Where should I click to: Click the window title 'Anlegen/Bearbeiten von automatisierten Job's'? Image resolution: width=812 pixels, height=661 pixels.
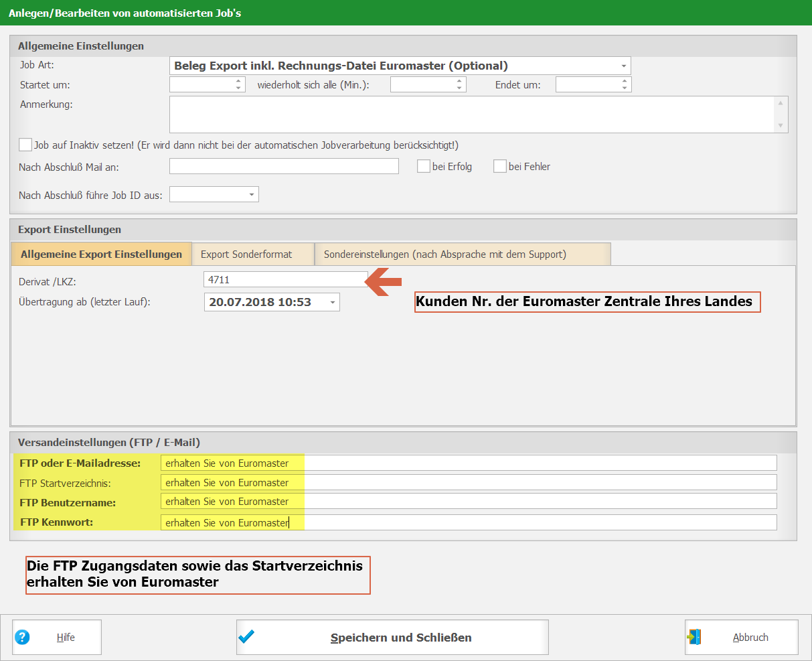pyautogui.click(x=125, y=13)
